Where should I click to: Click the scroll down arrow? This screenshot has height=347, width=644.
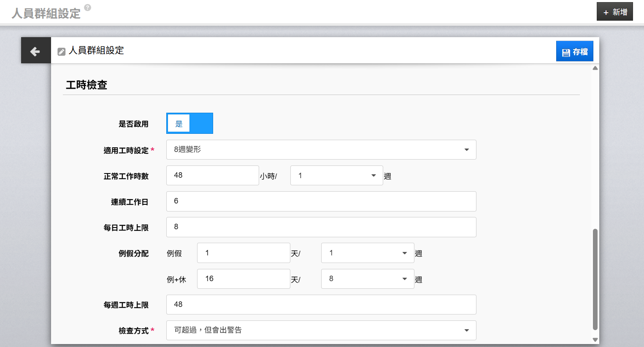[595, 339]
